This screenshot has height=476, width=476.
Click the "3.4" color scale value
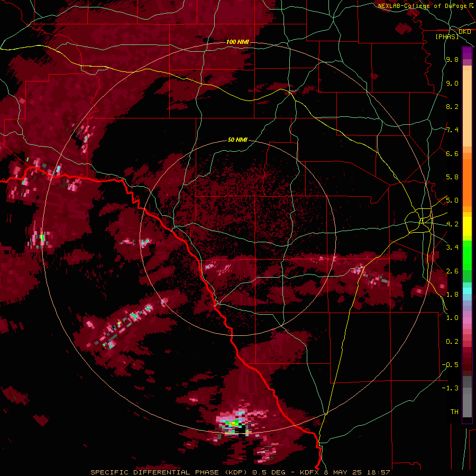pos(452,248)
